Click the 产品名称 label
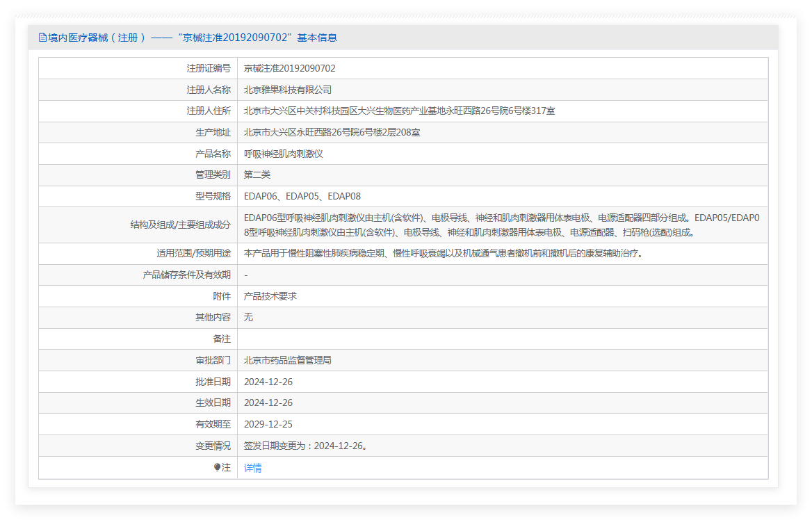 point(213,154)
